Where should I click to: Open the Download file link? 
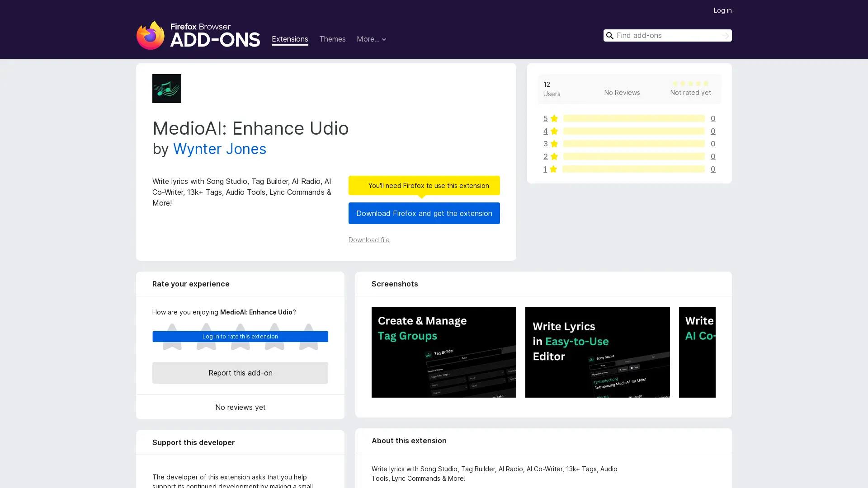369,240
